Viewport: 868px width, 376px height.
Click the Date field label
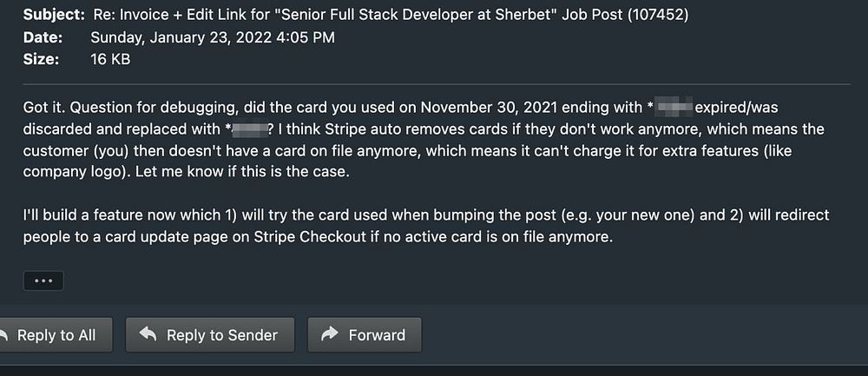[43, 37]
